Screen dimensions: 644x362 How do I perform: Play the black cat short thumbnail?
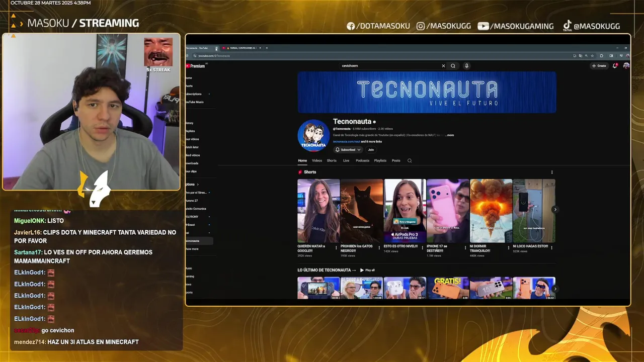(x=362, y=211)
